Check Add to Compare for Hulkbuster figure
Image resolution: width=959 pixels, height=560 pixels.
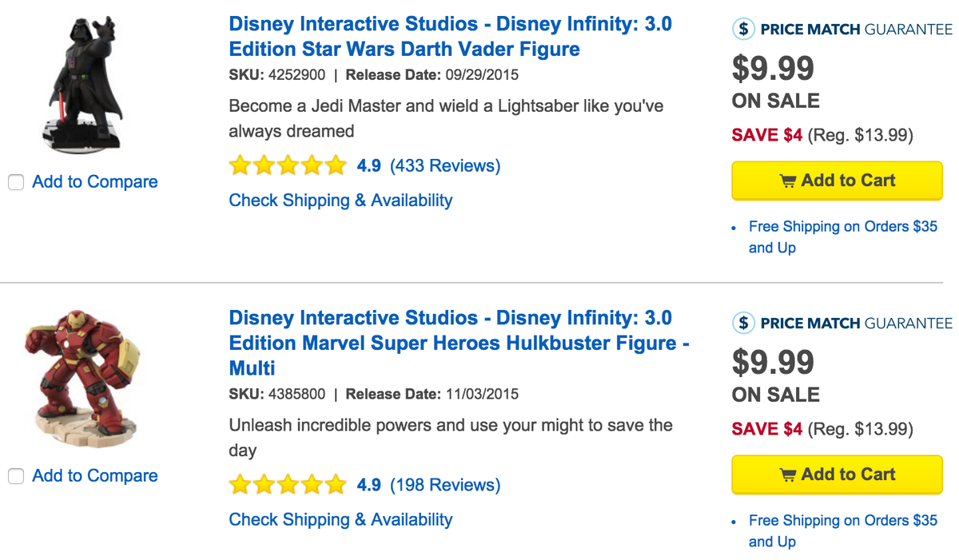16,477
